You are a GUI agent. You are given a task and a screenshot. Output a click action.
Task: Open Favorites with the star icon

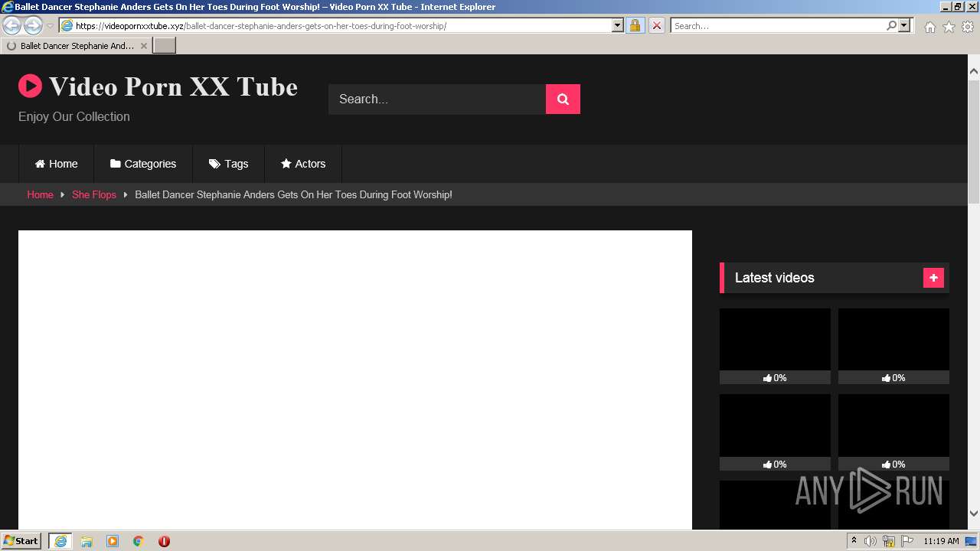[x=949, y=27]
